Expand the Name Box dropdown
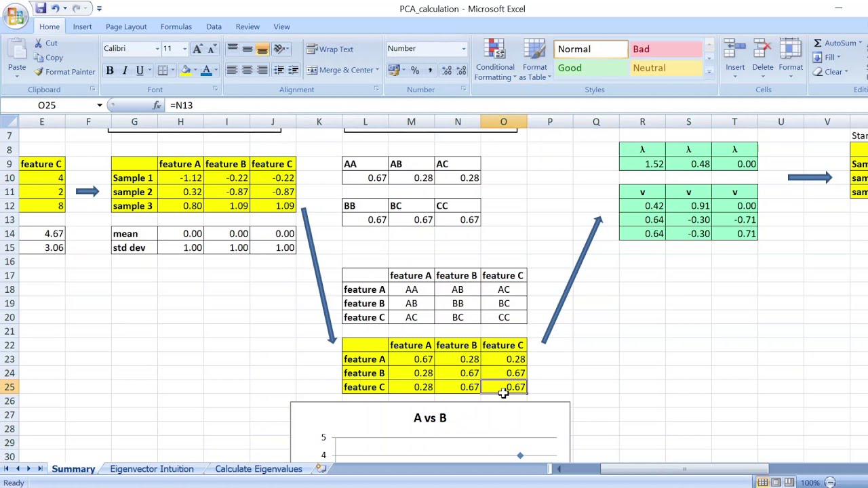 pyautogui.click(x=100, y=105)
